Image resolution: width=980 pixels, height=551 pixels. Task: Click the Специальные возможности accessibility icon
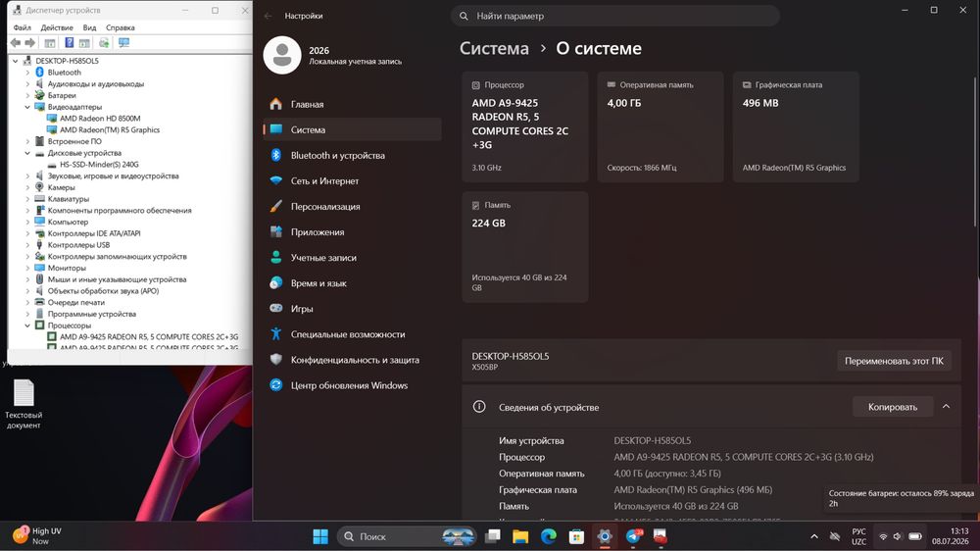tap(276, 334)
